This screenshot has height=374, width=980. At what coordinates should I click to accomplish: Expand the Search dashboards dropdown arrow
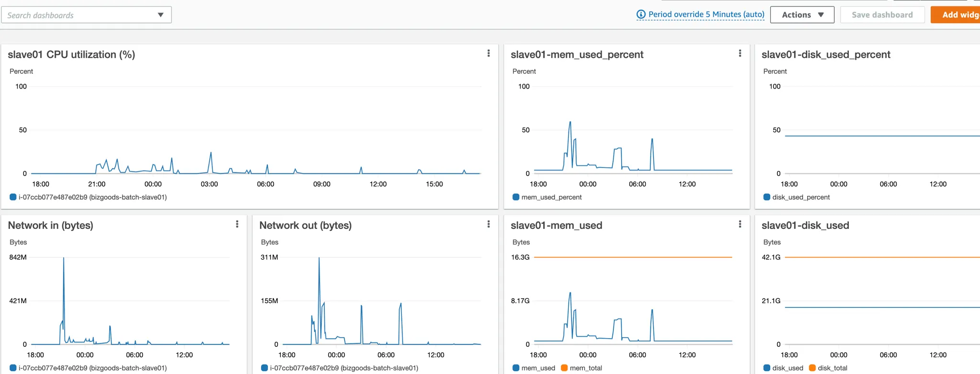pos(161,15)
